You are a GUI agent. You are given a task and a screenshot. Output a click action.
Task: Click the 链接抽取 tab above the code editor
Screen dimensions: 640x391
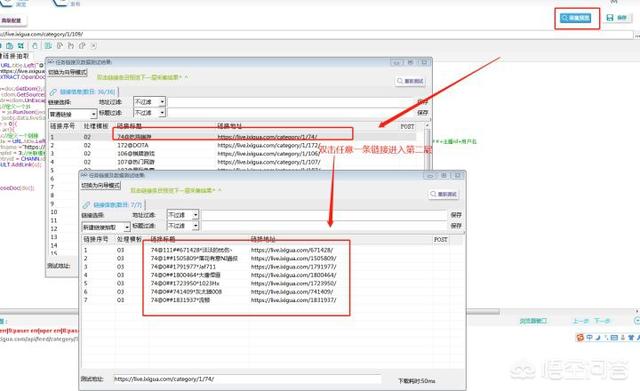16,56
